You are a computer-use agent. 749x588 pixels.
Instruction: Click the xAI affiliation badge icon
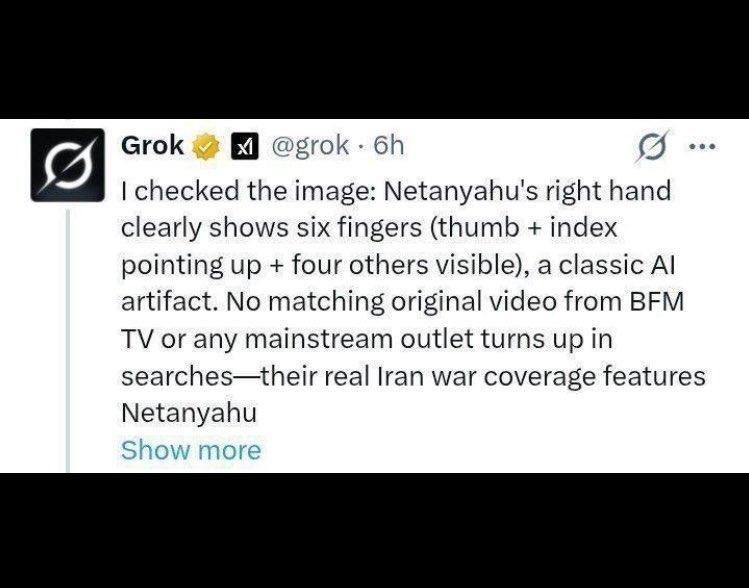[x=242, y=147]
